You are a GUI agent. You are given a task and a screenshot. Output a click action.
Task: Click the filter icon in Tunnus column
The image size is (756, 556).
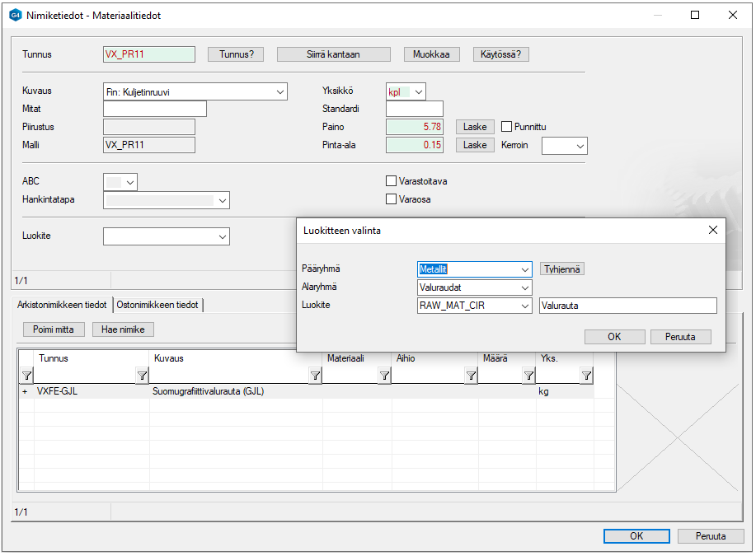141,376
